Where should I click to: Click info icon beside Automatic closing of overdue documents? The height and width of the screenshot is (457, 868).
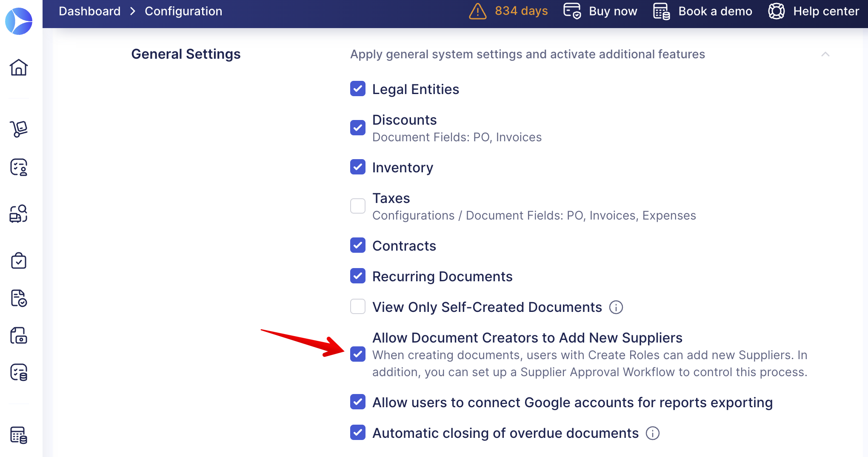click(653, 433)
